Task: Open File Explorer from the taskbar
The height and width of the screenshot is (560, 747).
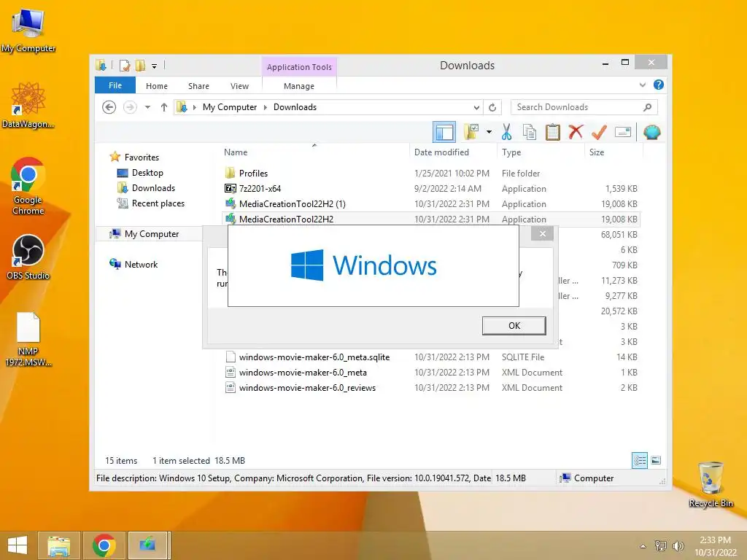Action: [58, 545]
